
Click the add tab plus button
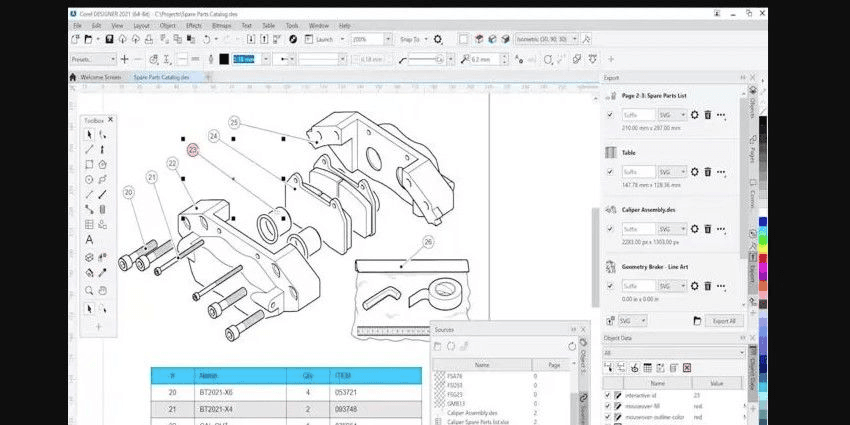(x=208, y=77)
